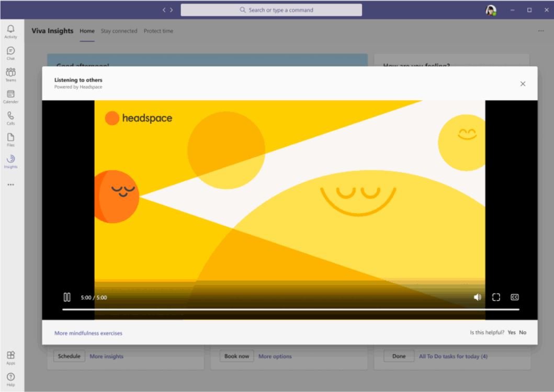
Task: Maximize the Teams window
Action: point(529,10)
